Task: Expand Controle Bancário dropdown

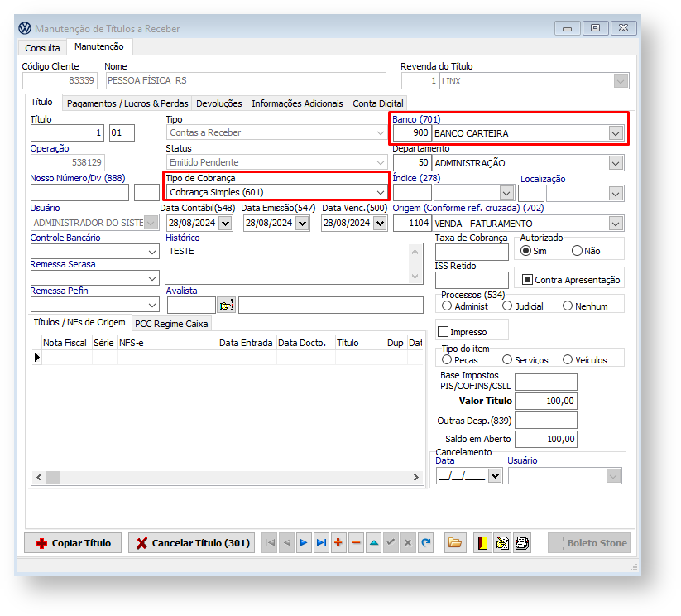Action: click(x=152, y=253)
